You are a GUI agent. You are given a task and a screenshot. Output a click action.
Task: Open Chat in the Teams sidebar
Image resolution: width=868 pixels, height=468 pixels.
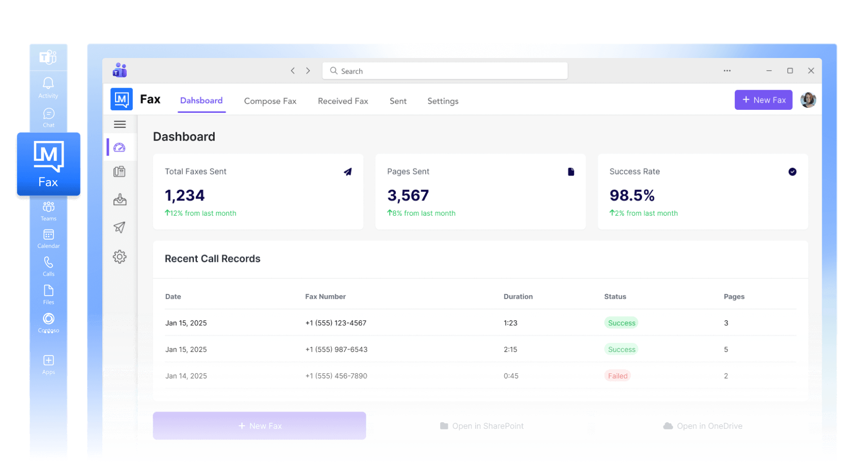point(48,114)
